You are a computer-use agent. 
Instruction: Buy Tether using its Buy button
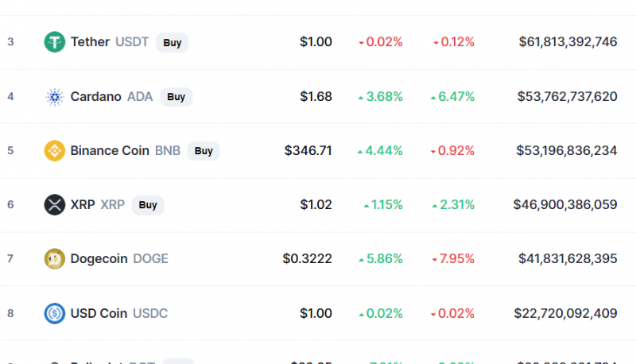172,43
